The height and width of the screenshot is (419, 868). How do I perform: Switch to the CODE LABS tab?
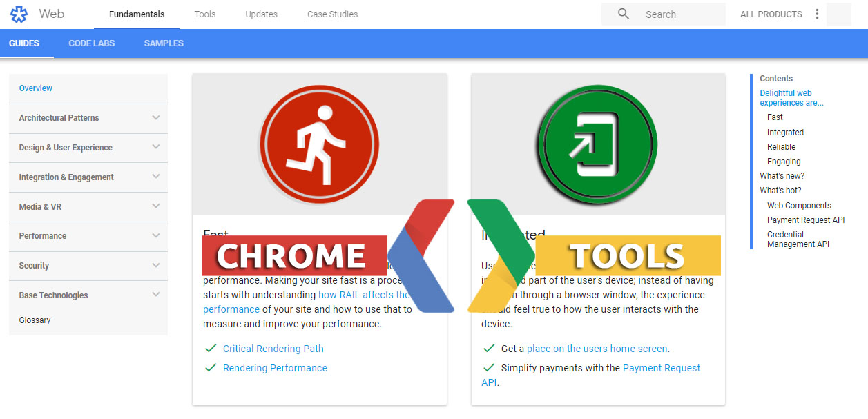pyautogui.click(x=92, y=43)
